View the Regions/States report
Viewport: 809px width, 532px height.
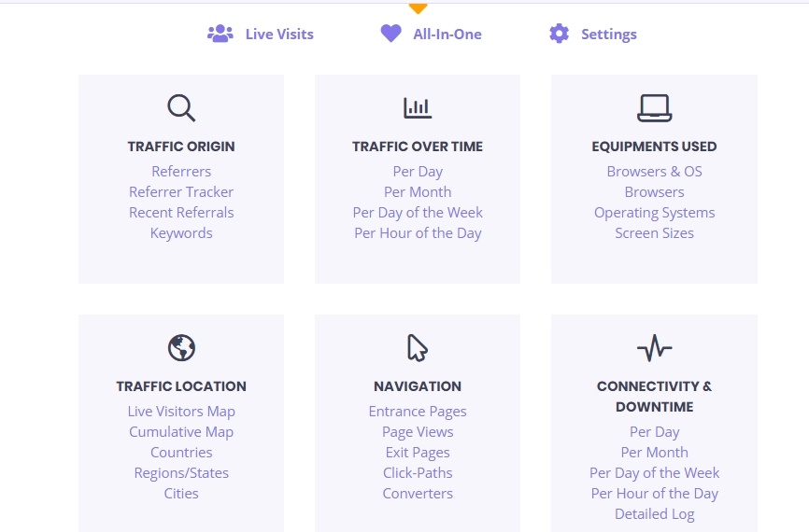(x=181, y=473)
